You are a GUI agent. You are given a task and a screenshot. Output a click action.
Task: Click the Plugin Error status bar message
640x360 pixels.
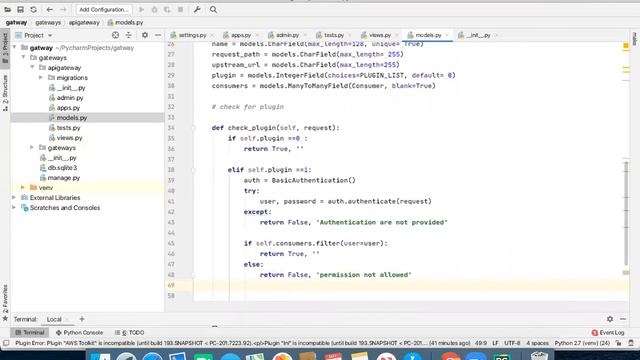tap(242, 343)
